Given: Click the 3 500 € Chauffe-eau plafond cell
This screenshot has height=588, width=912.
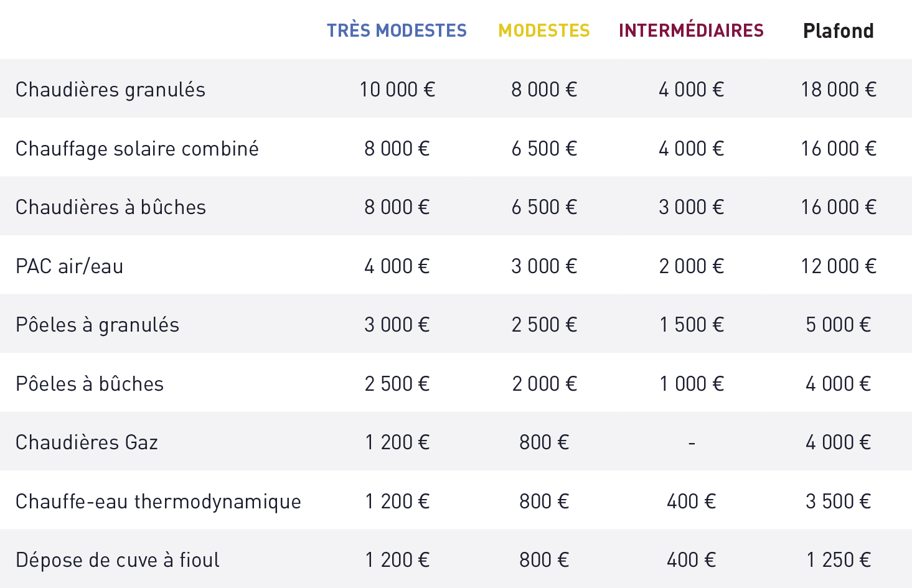Looking at the screenshot, I should click(839, 502).
